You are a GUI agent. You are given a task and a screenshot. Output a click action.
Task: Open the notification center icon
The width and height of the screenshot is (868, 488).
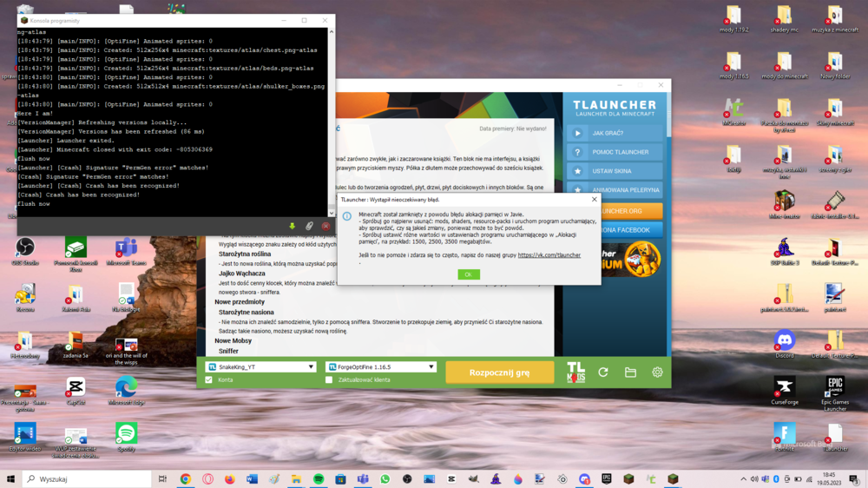pyautogui.click(x=854, y=478)
